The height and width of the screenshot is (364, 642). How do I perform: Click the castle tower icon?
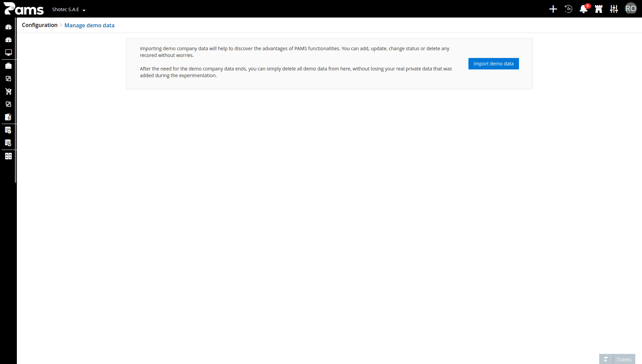[x=599, y=9]
